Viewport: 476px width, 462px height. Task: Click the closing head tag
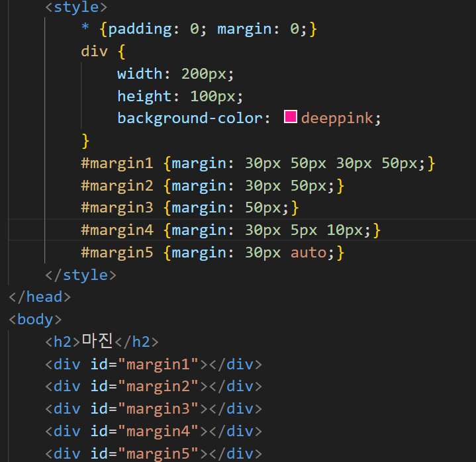pos(40,297)
